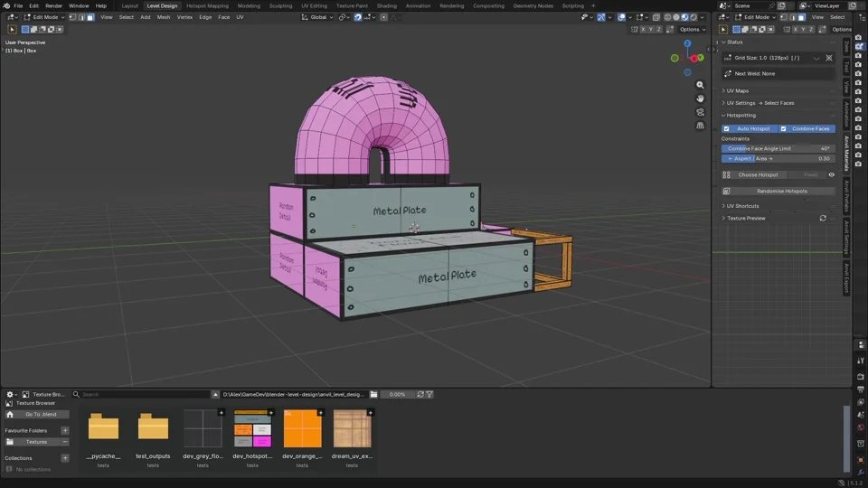
Task: Toggle the eye icon beside Choose Hotspot
Action: 831,174
